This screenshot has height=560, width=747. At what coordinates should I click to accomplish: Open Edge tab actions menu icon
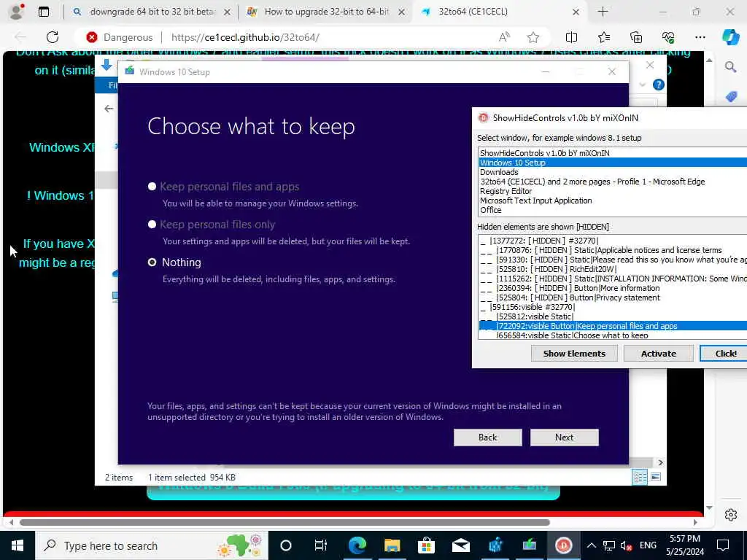coord(43,12)
